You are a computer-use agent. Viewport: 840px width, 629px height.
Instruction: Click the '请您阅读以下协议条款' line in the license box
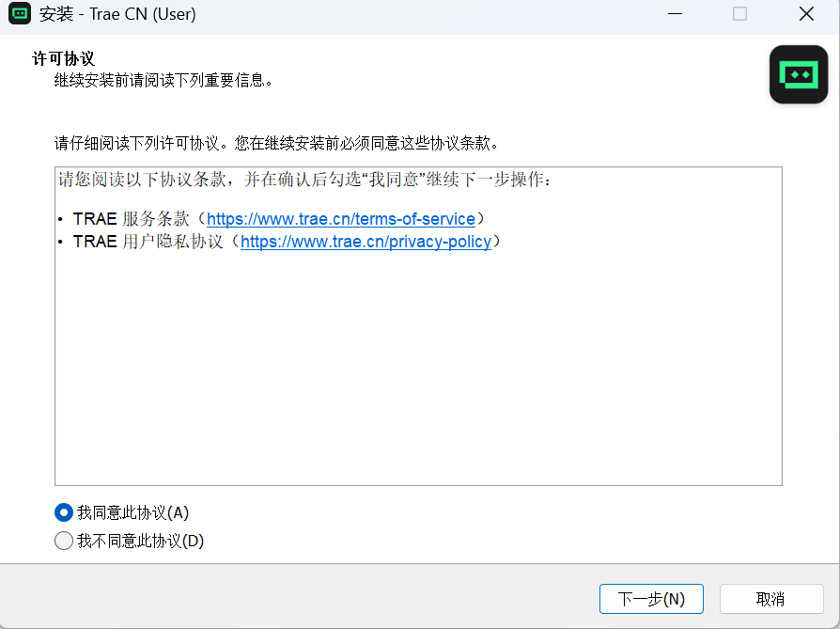(304, 179)
